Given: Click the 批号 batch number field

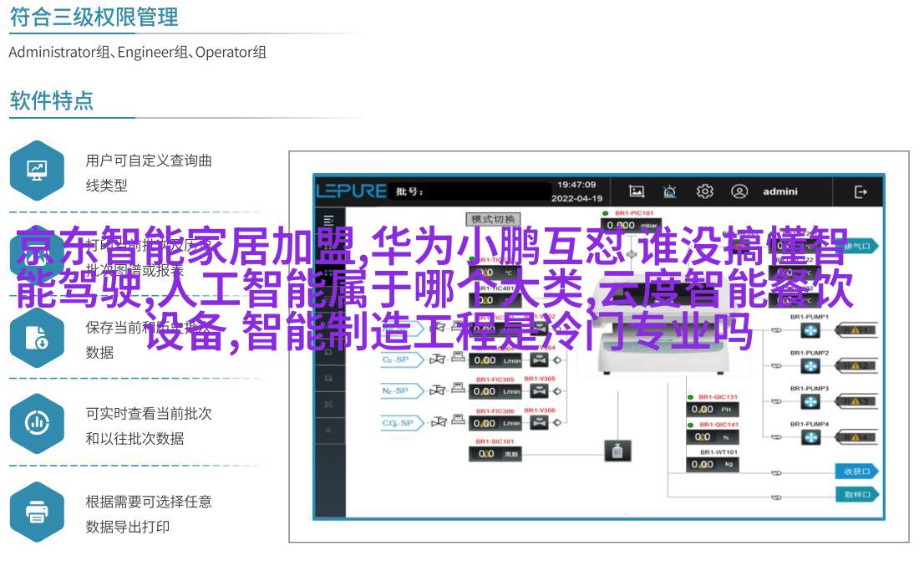Looking at the screenshot, I should tap(470, 191).
